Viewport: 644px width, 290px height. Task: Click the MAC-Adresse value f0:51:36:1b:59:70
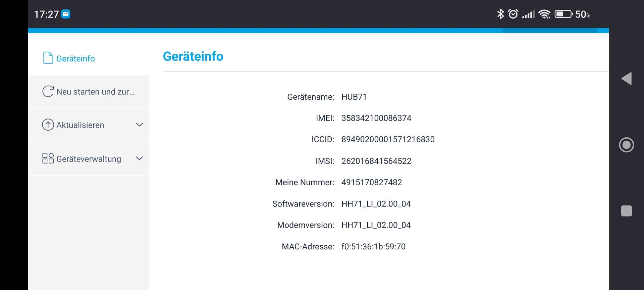(x=373, y=247)
